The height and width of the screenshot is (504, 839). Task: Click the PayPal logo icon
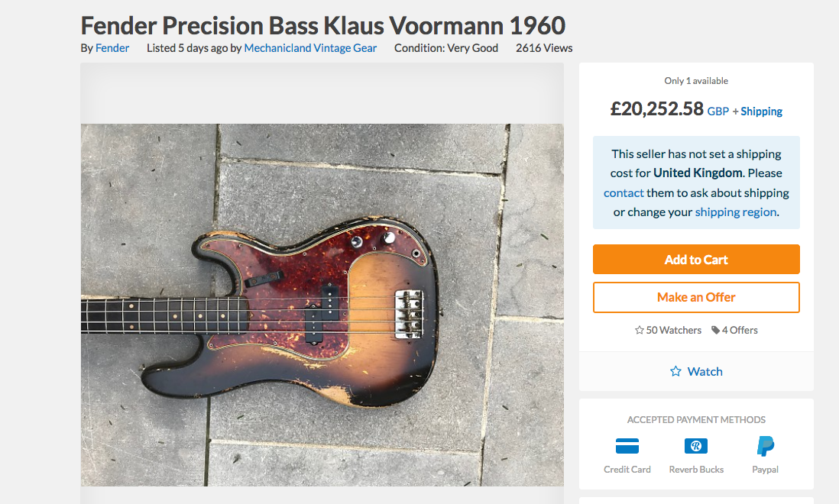click(x=765, y=445)
